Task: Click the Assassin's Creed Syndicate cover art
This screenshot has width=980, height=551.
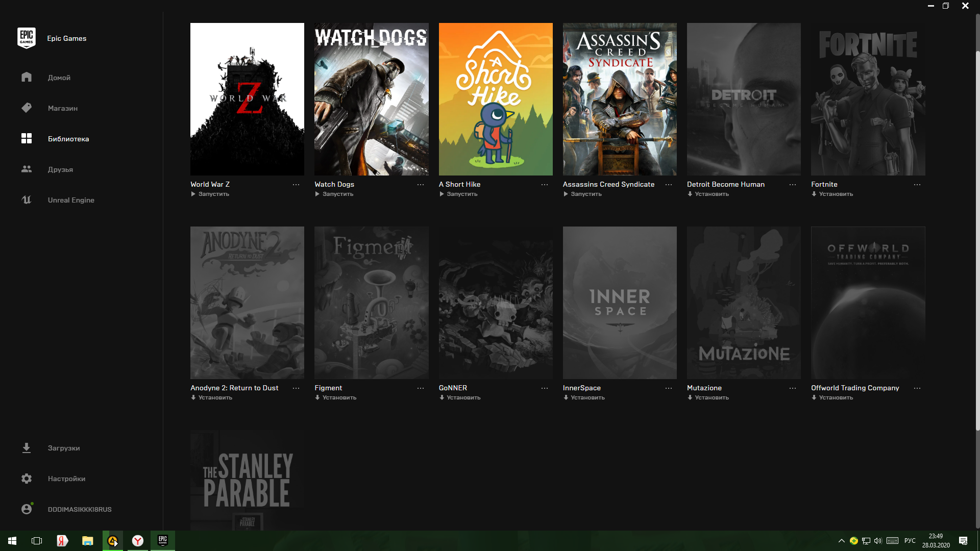Action: 620,99
